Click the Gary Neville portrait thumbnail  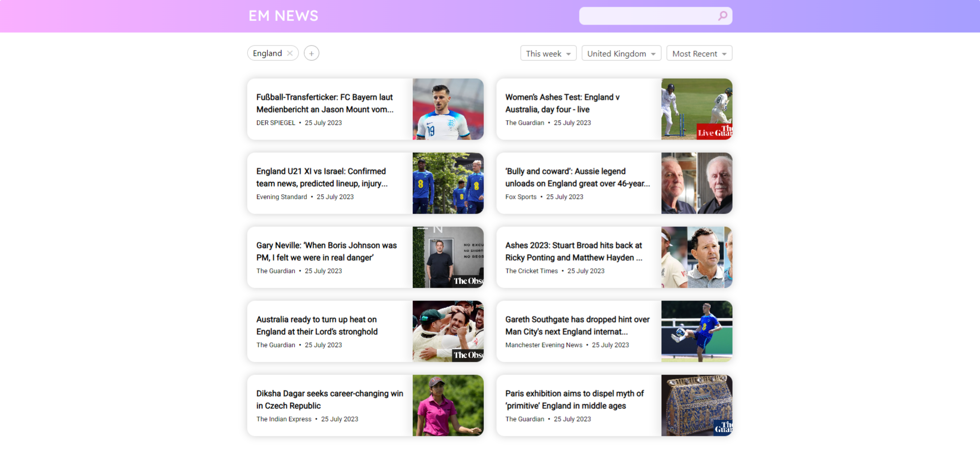coord(448,257)
